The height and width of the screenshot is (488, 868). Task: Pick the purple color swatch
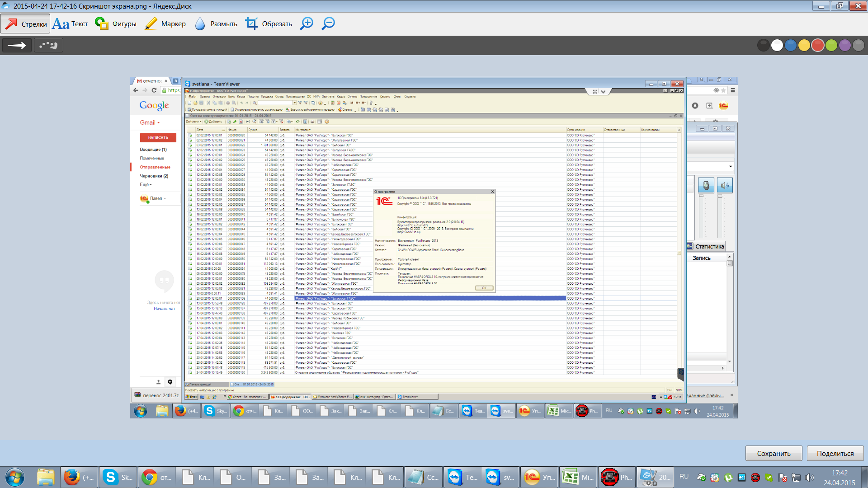coord(844,45)
